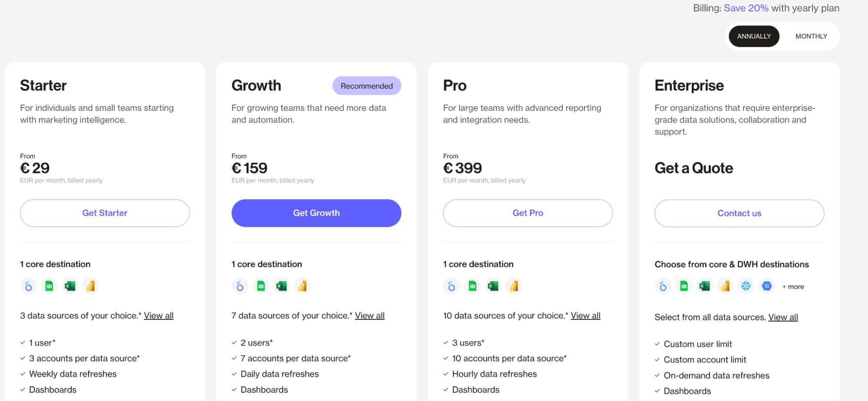Click the Excel destination icon under Pro
Image resolution: width=868 pixels, height=401 pixels.
(x=493, y=286)
